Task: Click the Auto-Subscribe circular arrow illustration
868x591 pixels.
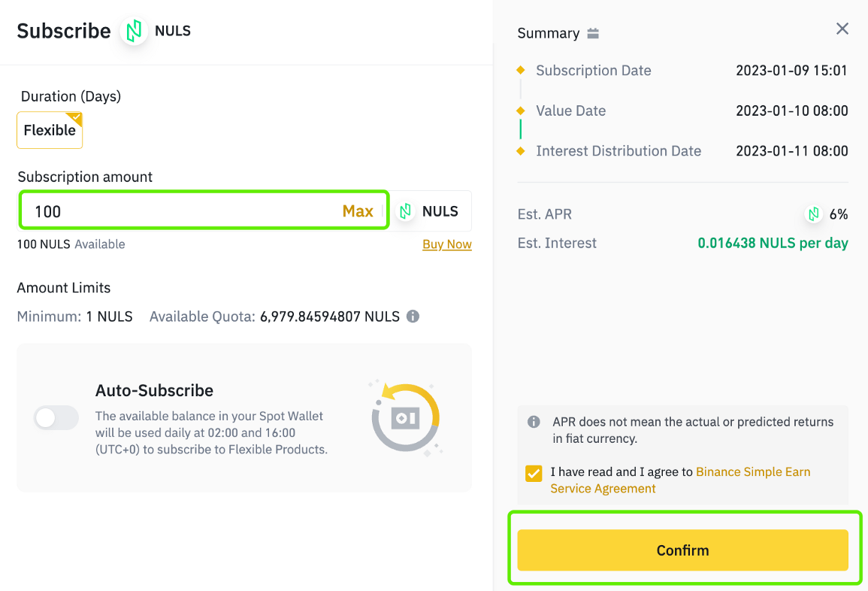Action: coord(406,418)
